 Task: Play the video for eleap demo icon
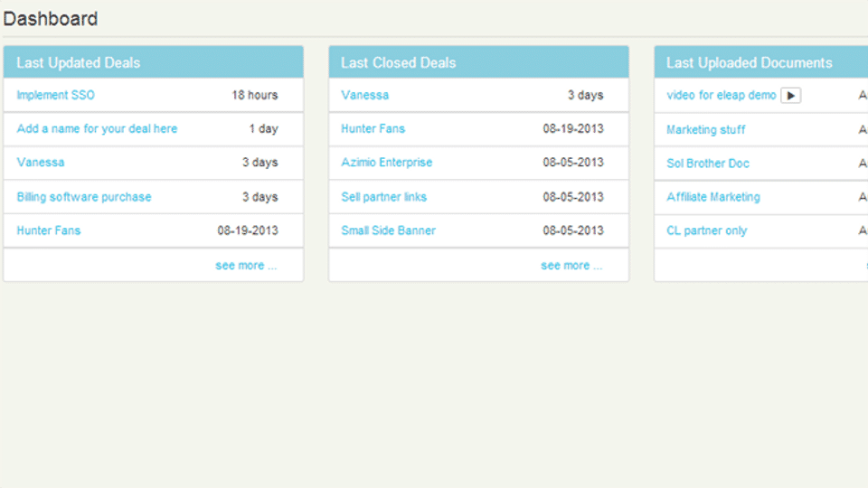pyautogui.click(x=790, y=95)
